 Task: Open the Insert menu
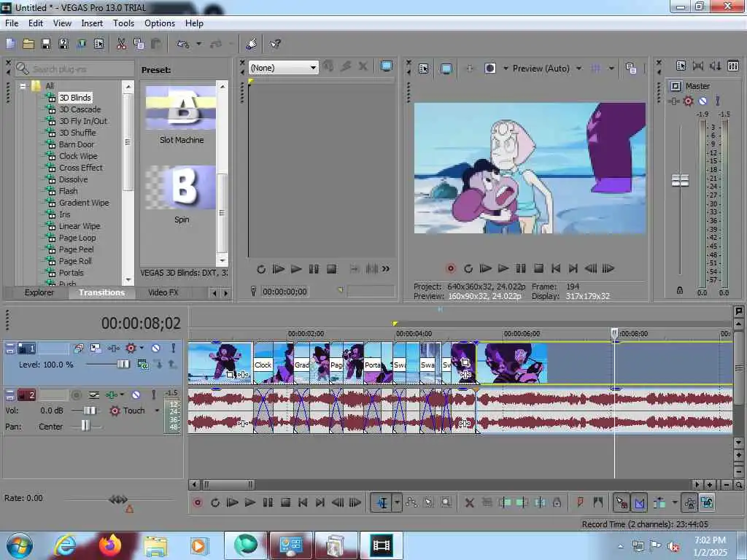coord(92,23)
